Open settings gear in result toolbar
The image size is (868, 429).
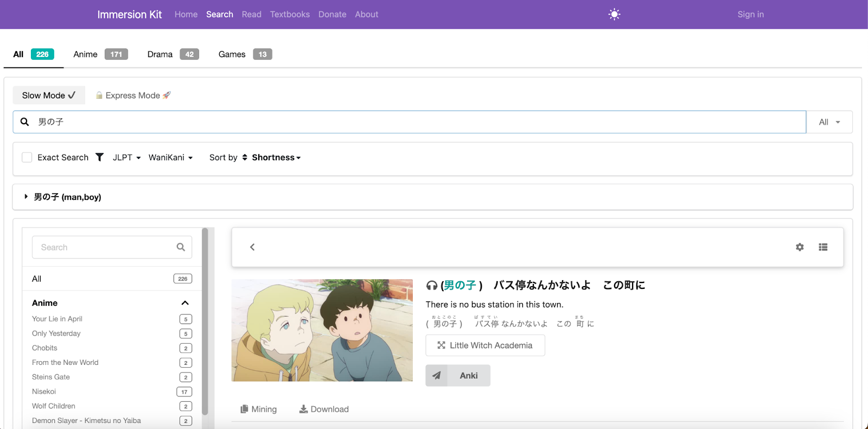point(800,247)
